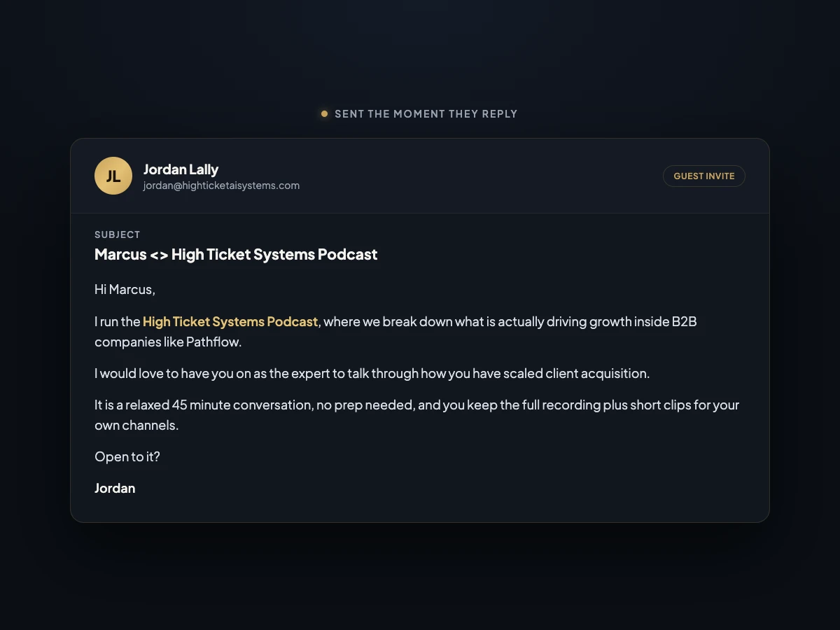Click the words I run the
The width and height of the screenshot is (840, 630).
[118, 321]
